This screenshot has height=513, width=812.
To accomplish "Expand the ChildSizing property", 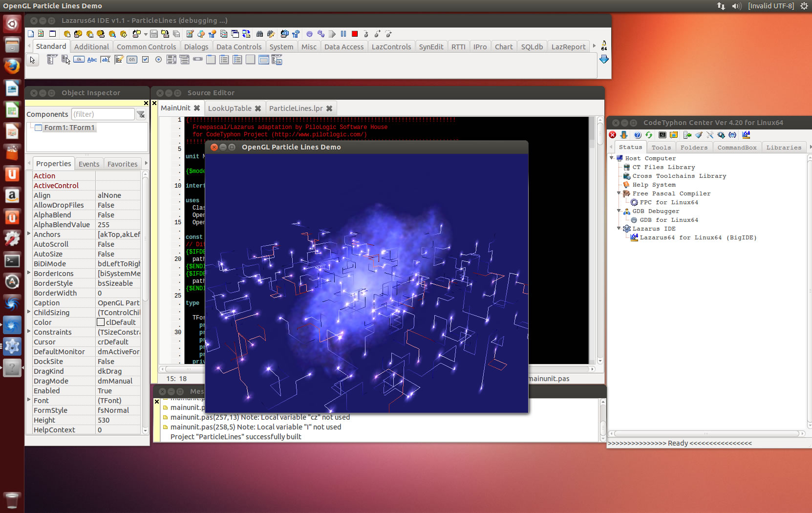I will [x=29, y=312].
